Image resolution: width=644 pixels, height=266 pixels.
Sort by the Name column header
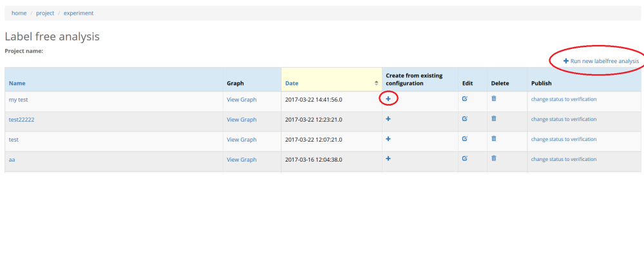17,83
